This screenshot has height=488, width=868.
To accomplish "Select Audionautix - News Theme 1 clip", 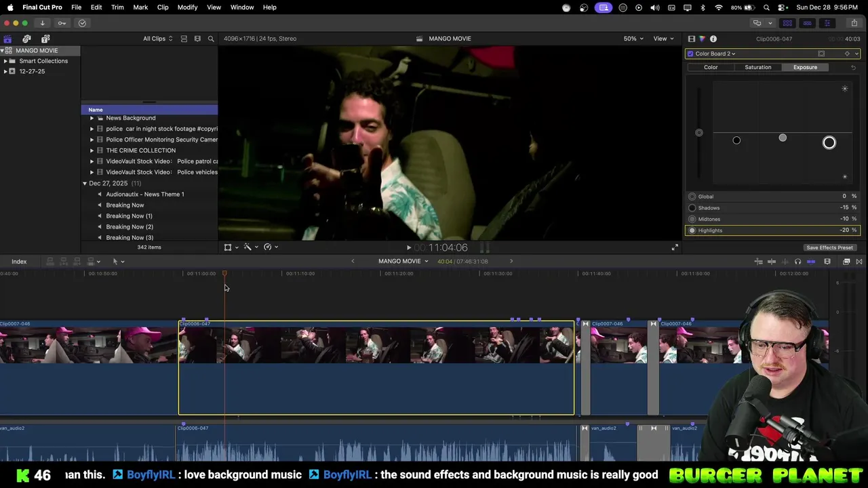I will point(145,195).
